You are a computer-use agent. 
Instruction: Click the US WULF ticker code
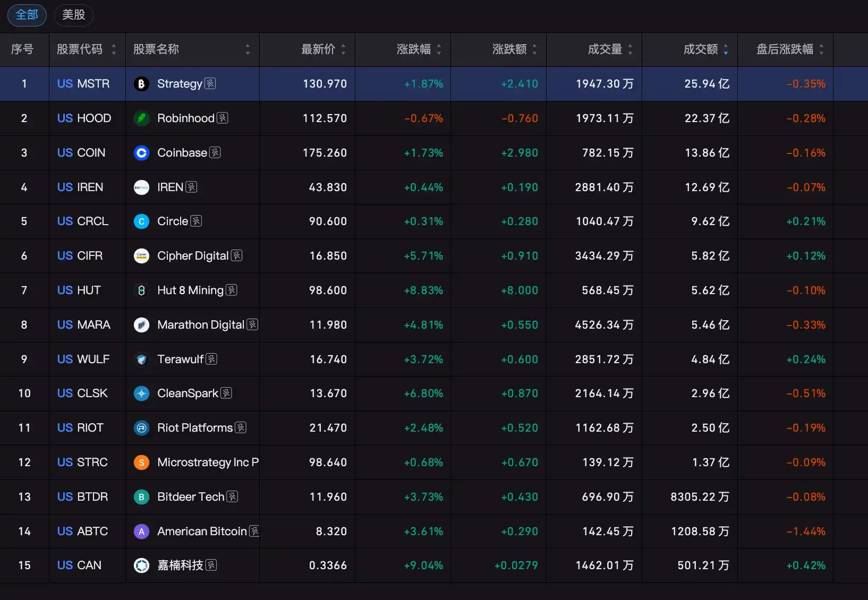pos(83,359)
